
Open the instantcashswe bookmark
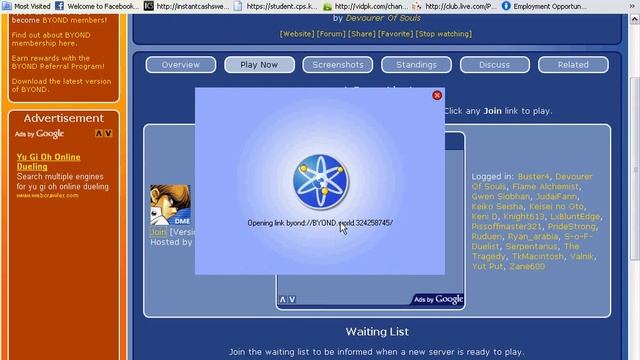pos(186,6)
